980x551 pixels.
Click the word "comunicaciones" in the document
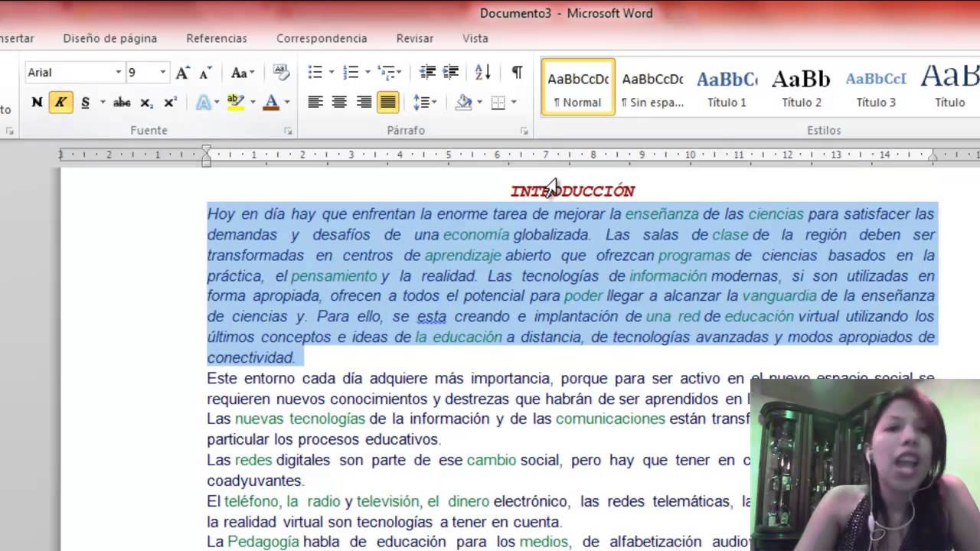point(610,419)
